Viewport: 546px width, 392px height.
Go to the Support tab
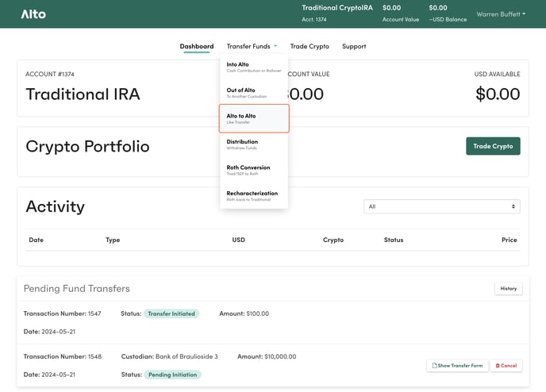(354, 46)
